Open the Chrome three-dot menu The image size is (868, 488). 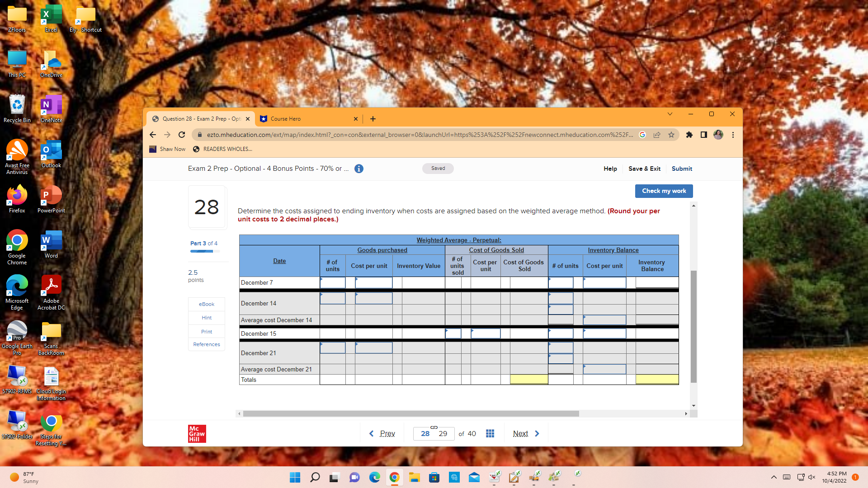732,135
